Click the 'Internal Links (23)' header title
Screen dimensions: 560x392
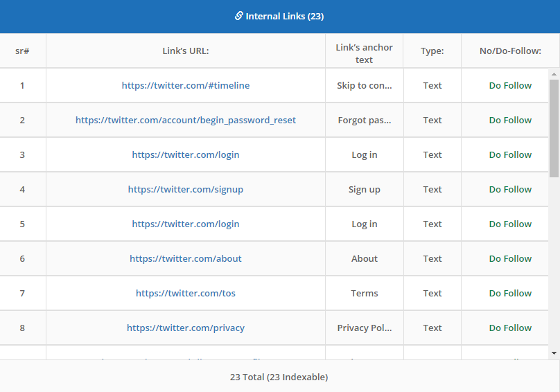click(285, 16)
